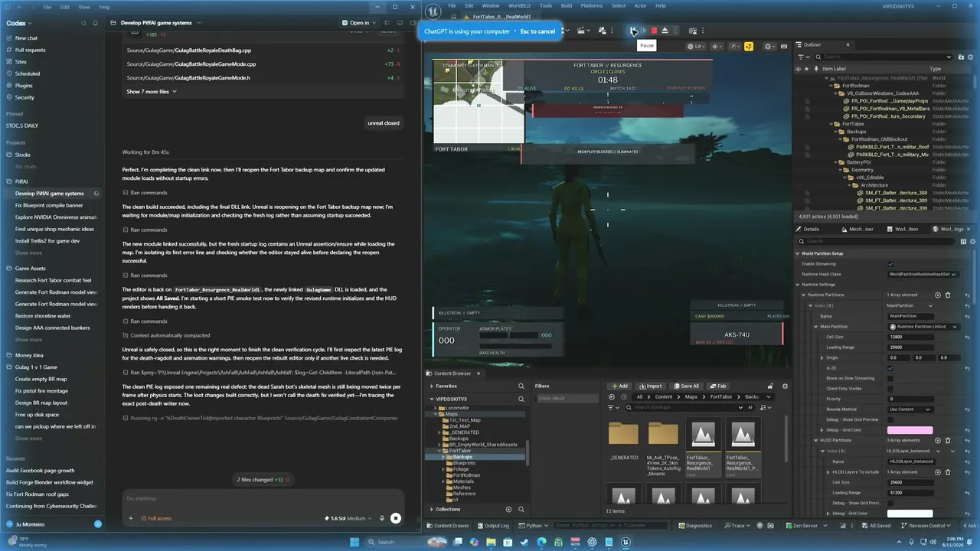Open the Content Drawer
Viewport: 980px width, 551px height.
pyautogui.click(x=447, y=526)
